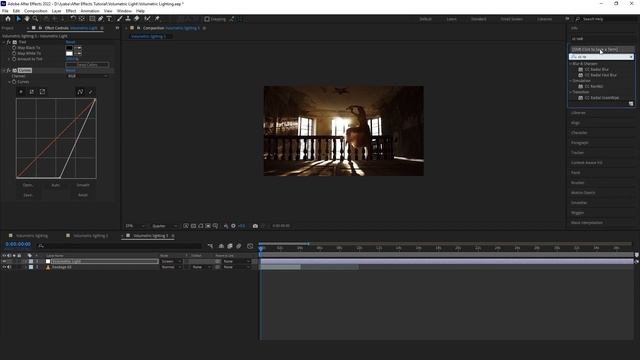
Task: Switch to the Project panel tab
Action: 8,28
